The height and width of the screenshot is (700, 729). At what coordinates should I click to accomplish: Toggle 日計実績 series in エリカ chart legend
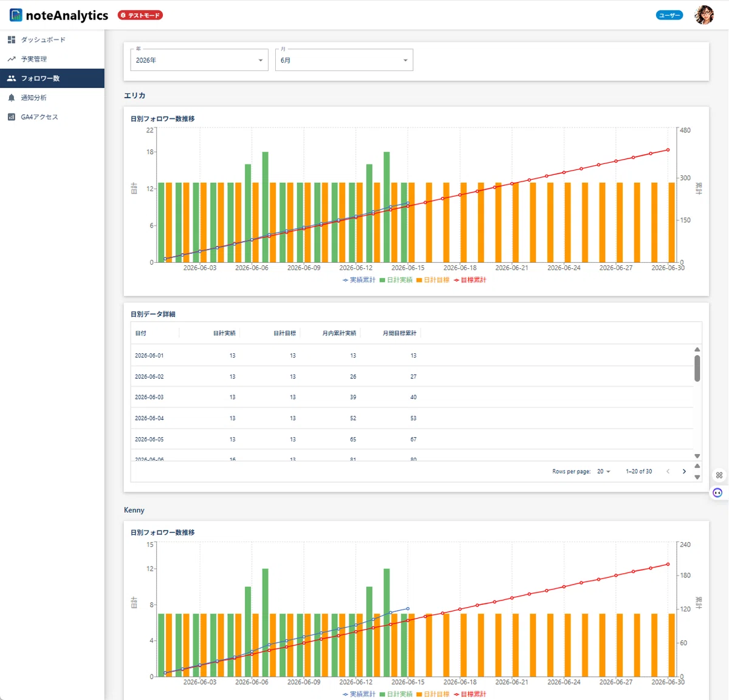tap(396, 280)
